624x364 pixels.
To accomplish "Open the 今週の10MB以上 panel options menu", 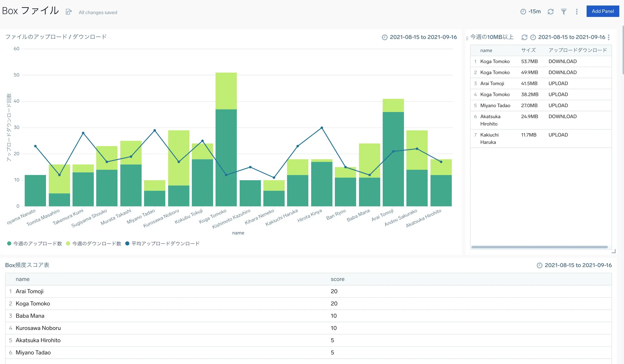I will tap(609, 37).
